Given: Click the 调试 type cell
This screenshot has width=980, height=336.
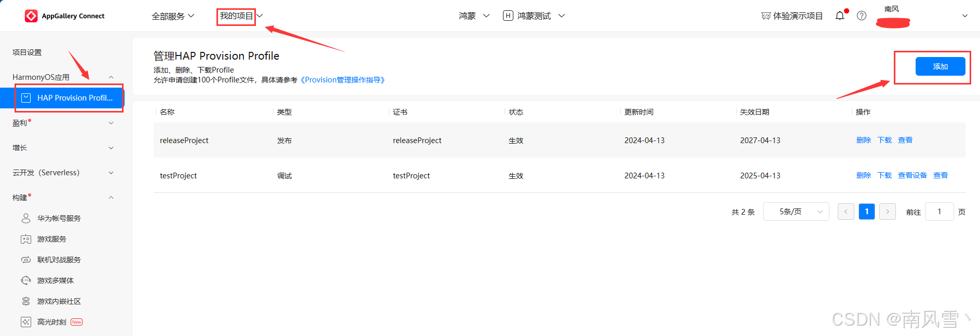Looking at the screenshot, I should point(284,176).
